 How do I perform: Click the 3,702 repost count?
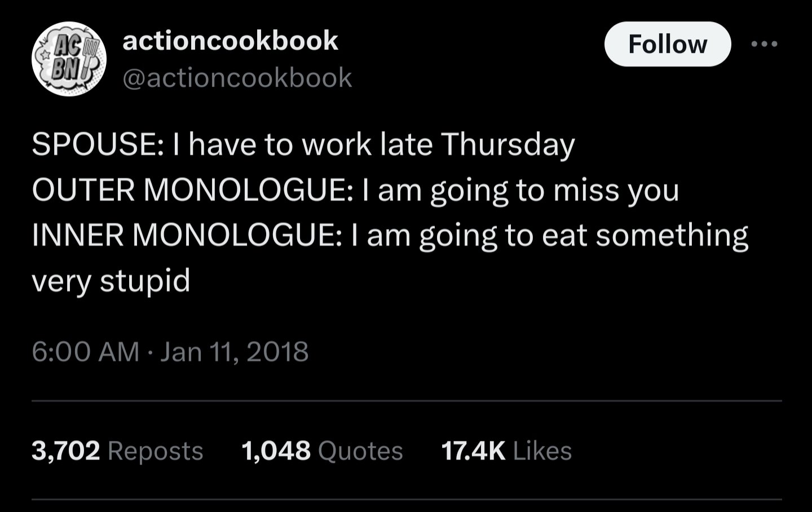(x=66, y=451)
